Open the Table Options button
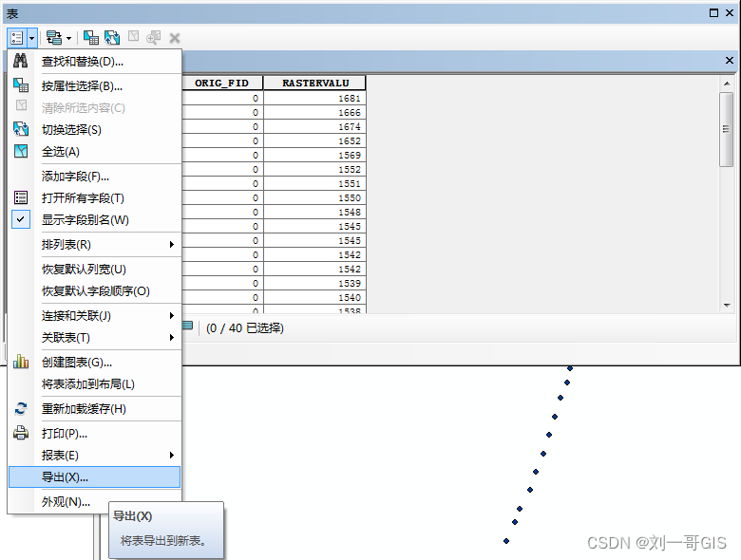 [x=17, y=38]
